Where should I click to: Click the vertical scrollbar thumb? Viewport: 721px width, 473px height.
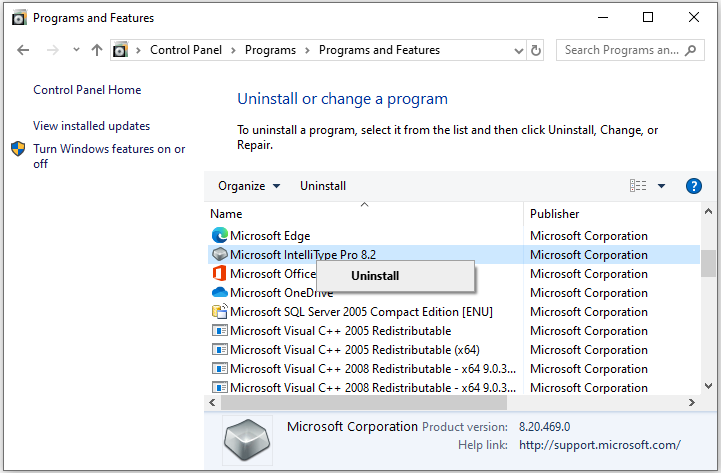pos(708,263)
